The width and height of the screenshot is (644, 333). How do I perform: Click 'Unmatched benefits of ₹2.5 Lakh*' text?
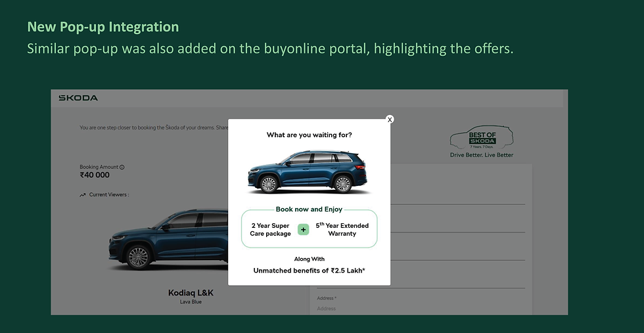click(x=309, y=271)
